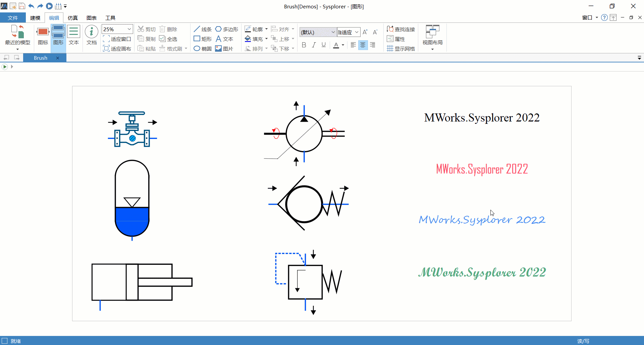The image size is (644, 345).
Task: Align text left
Action: (353, 45)
